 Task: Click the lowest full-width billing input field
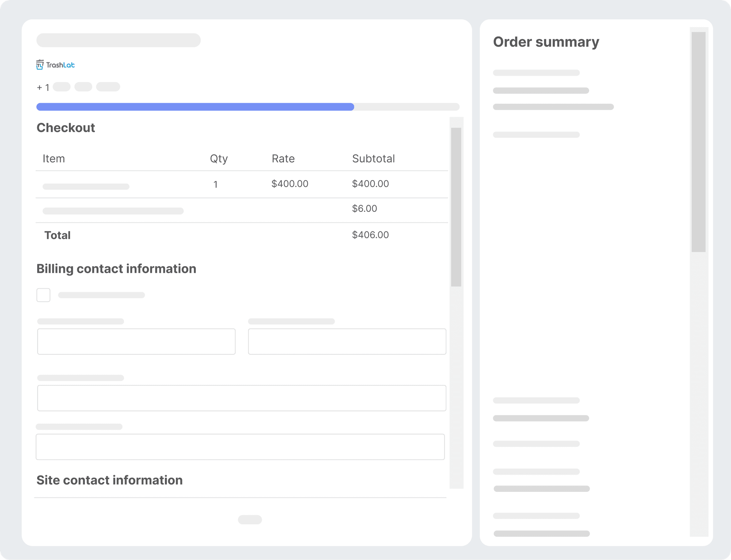coord(240,447)
